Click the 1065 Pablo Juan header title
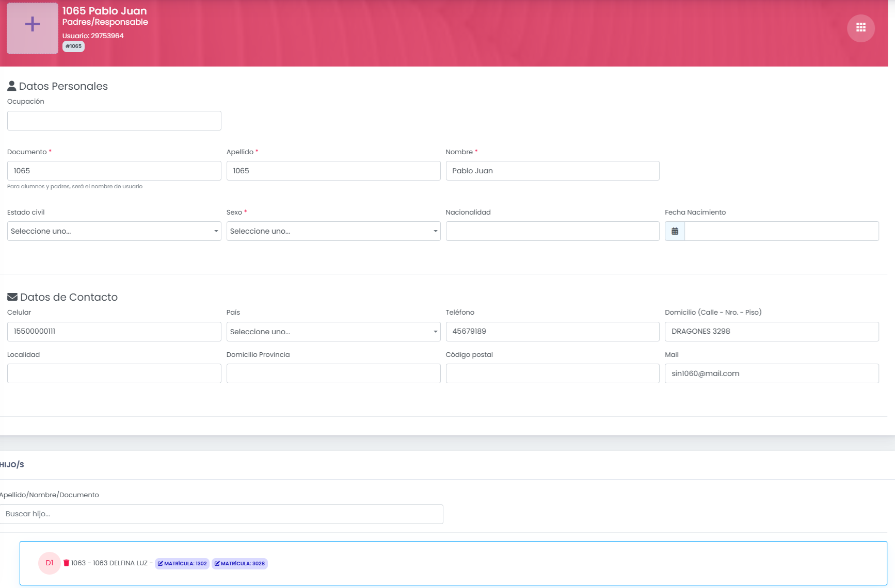 pos(105,11)
